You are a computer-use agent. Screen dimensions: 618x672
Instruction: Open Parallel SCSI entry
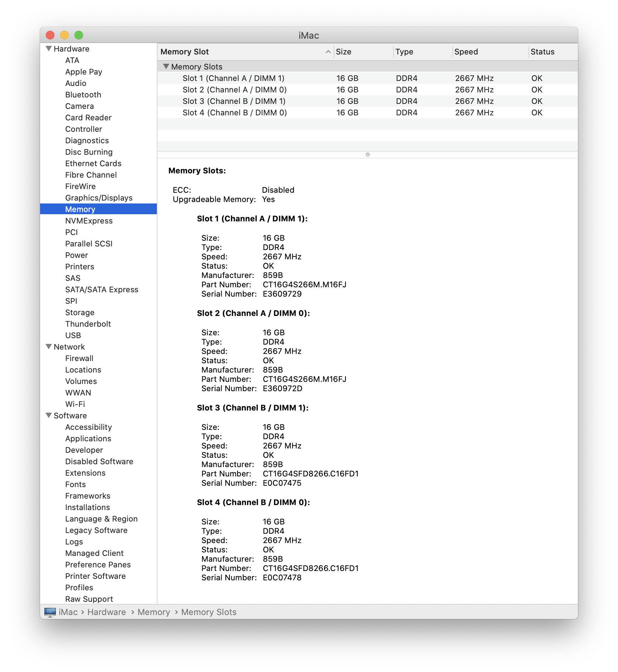(89, 244)
